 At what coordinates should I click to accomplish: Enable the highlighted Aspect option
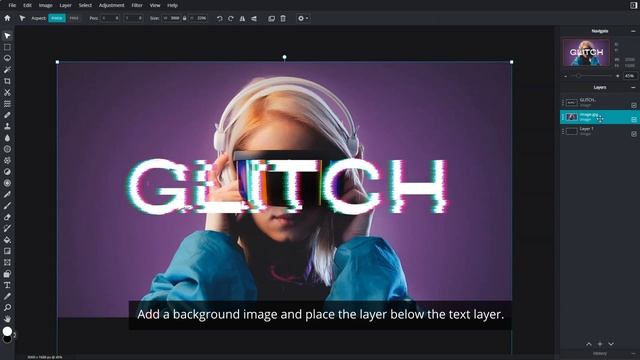(x=57, y=18)
